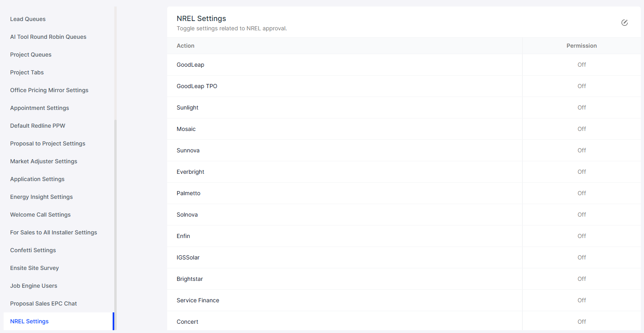Screen dimensions: 644x333
Task: Click the GoodLeap TPO row label
Action: click(x=197, y=86)
